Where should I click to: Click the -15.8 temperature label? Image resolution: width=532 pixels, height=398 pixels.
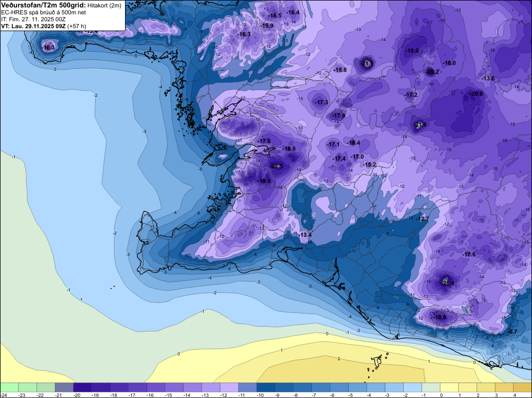[340, 70]
